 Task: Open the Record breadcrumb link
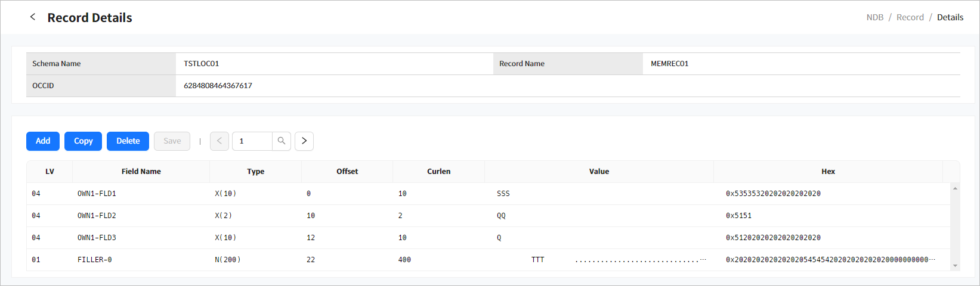(910, 17)
